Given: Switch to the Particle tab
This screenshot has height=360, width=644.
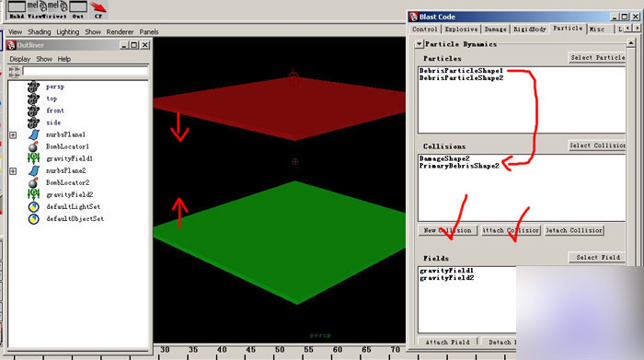Looking at the screenshot, I should click(568, 29).
